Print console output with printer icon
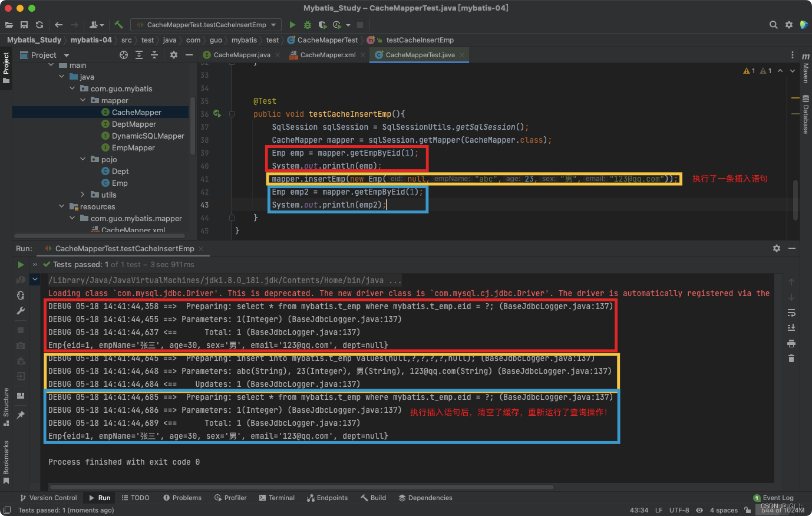Image resolution: width=812 pixels, height=516 pixels. [791, 343]
